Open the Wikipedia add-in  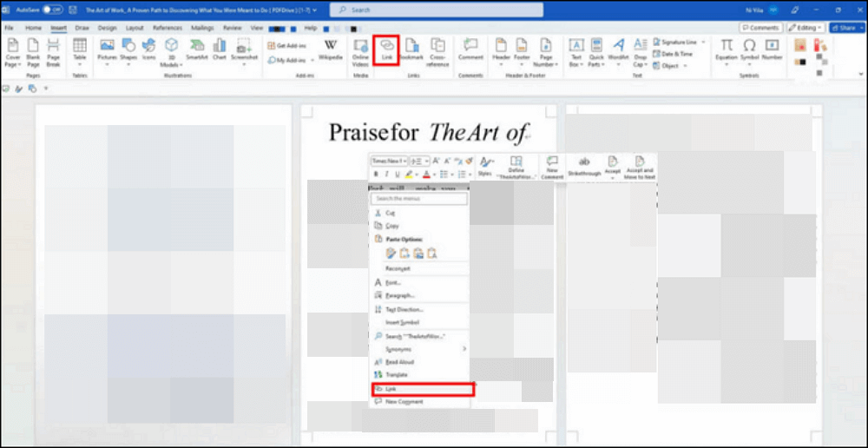(x=331, y=49)
